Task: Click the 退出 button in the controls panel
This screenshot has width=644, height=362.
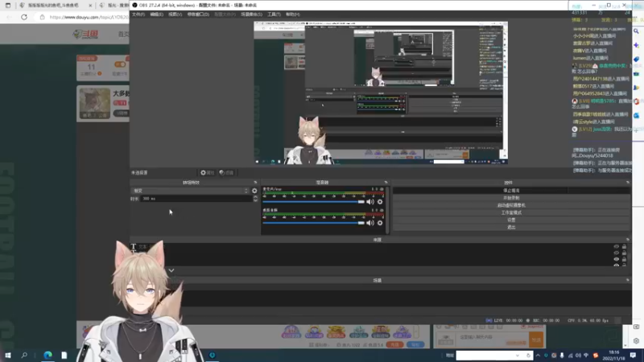Action: tap(511, 228)
